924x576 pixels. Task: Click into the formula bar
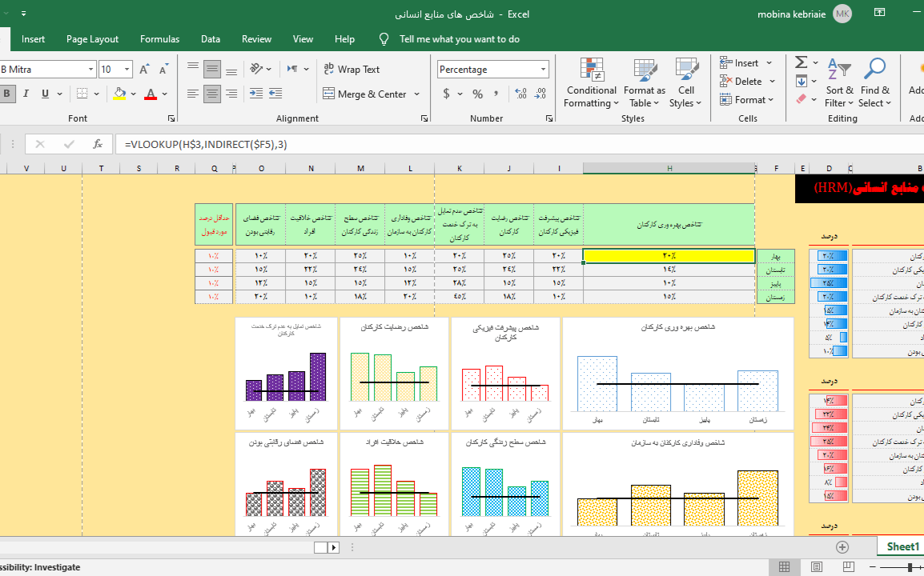[519, 144]
